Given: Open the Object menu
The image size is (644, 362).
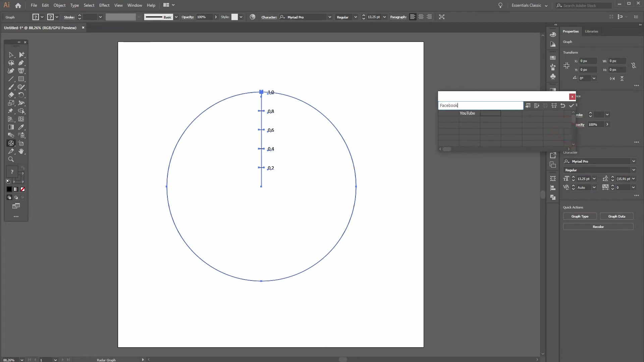Looking at the screenshot, I should pyautogui.click(x=59, y=5).
